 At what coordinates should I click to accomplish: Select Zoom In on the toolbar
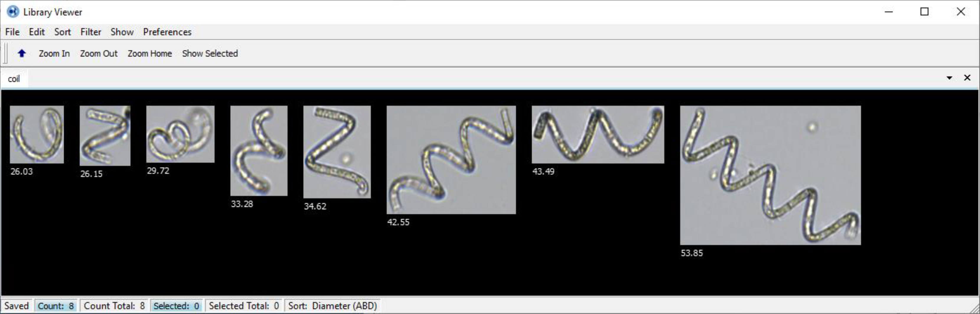tap(54, 53)
